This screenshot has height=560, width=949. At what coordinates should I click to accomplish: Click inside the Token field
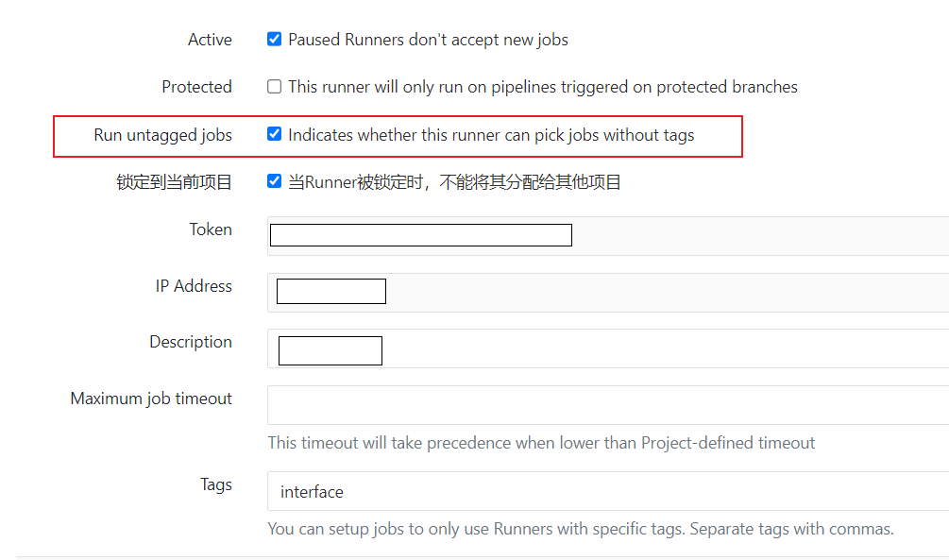pyautogui.click(x=608, y=235)
